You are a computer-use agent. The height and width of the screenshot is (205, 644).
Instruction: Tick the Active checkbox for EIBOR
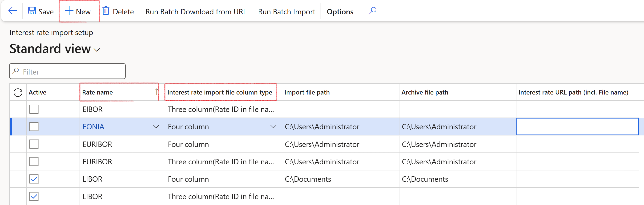(34, 109)
